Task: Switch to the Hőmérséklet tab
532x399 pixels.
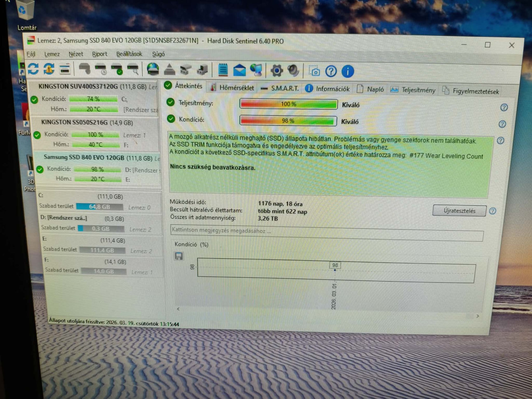Action: [x=232, y=88]
